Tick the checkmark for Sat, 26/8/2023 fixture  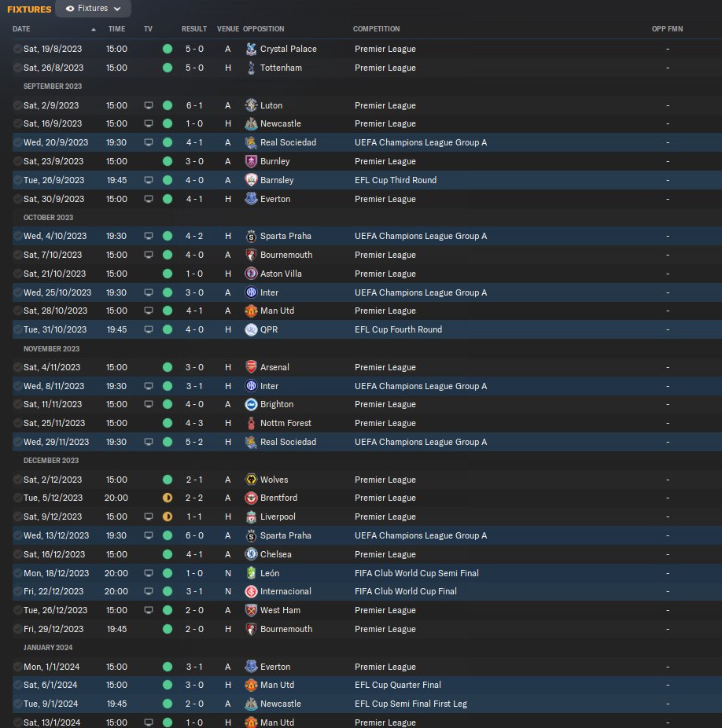[17, 68]
